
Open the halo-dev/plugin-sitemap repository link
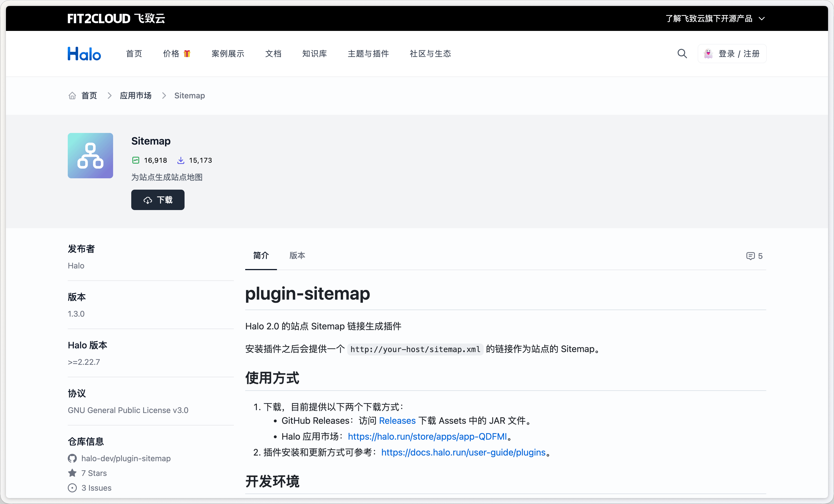126,458
